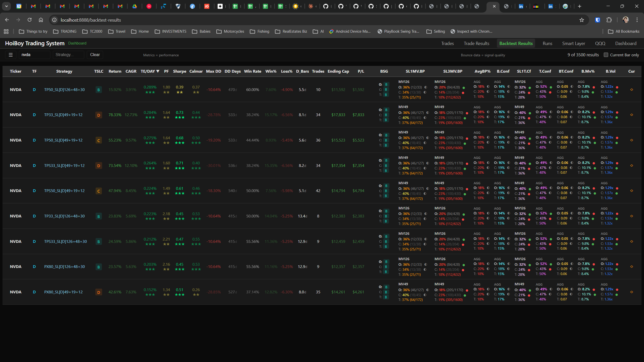The image size is (644, 362).
Task: Expand the browser tab search dropdown
Action: pos(7,6)
